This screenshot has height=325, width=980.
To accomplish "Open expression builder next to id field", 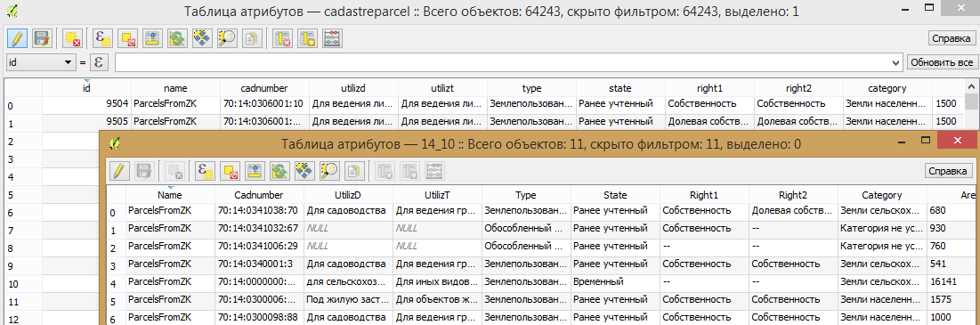I will coord(100,62).
